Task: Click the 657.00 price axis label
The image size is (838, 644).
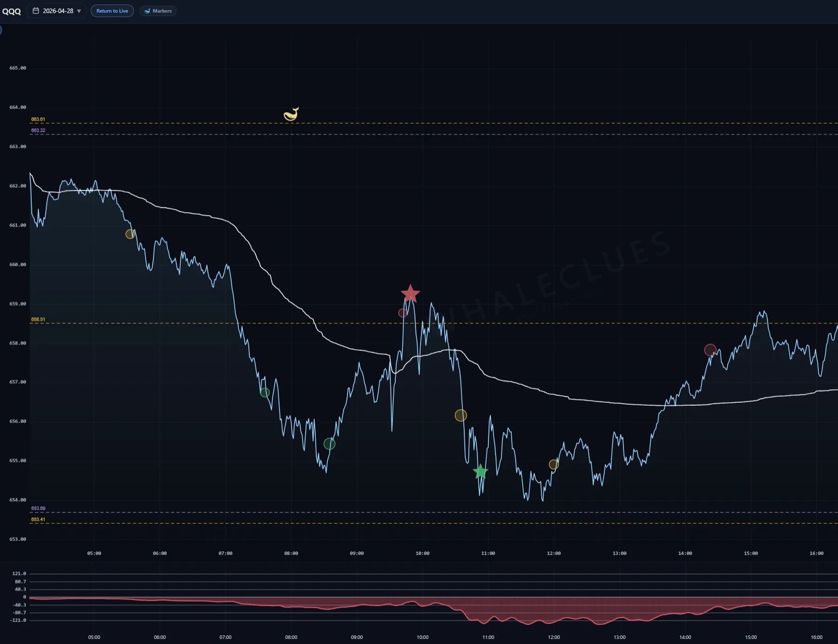Action: pyautogui.click(x=18, y=382)
